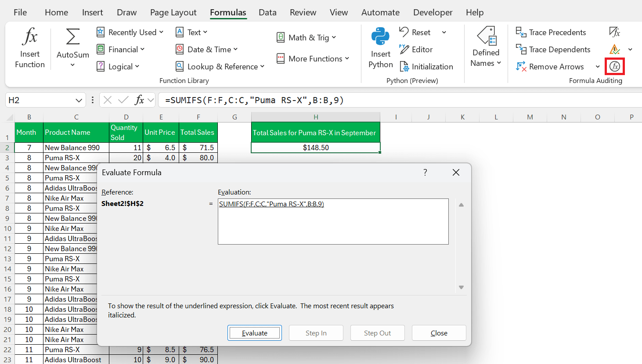The image size is (642, 364).
Task: Toggle Show Formulas icon
Action: pos(614,32)
